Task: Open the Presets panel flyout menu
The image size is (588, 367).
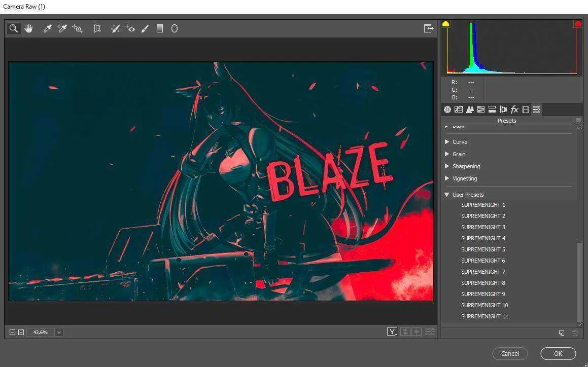Action: (578, 120)
